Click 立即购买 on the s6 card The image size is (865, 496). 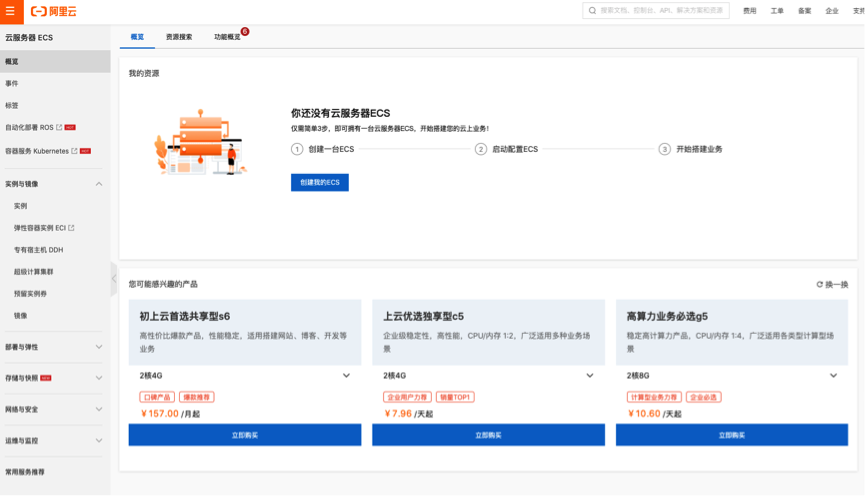point(245,435)
